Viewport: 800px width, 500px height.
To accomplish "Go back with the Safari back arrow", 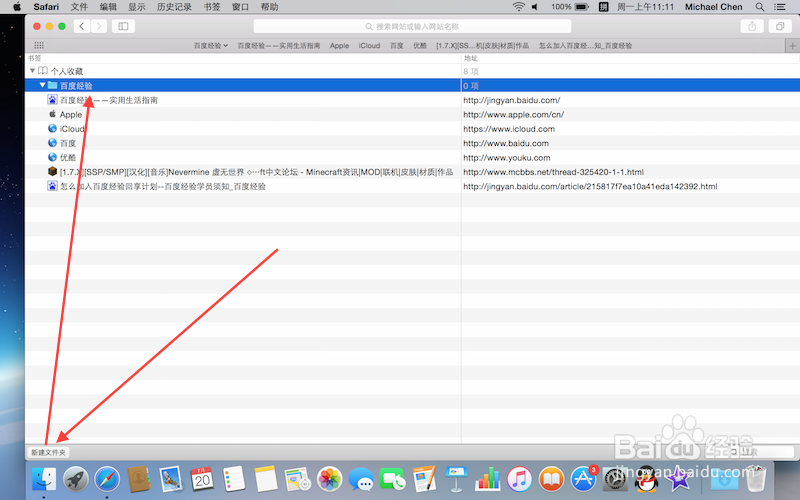I will [82, 26].
